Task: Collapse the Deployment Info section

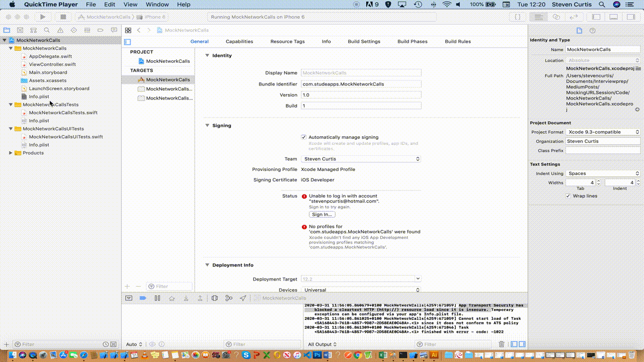Action: (x=207, y=265)
